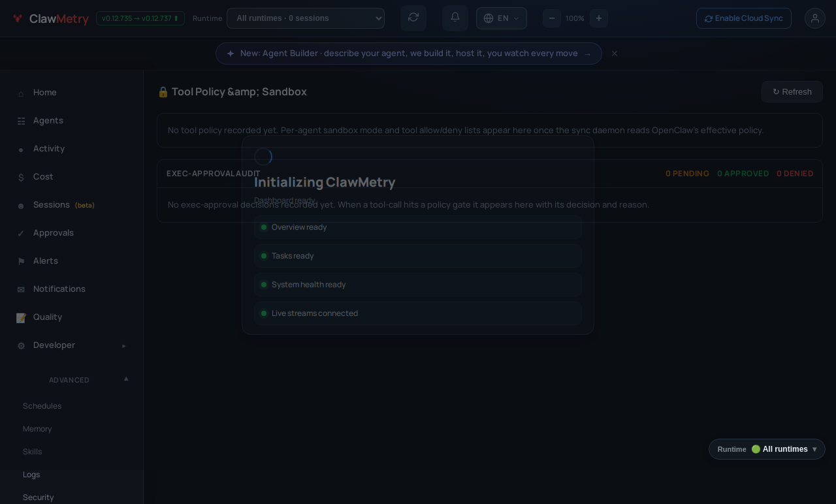Click the System health ready status row

[x=418, y=285]
